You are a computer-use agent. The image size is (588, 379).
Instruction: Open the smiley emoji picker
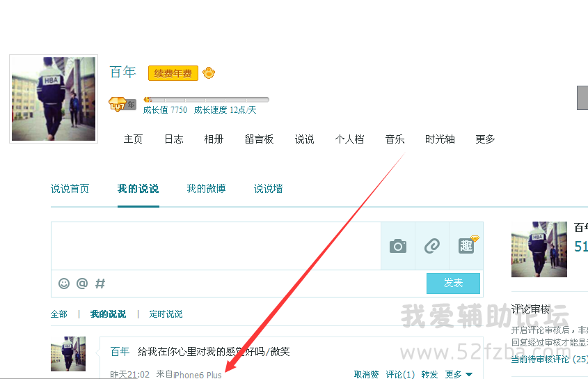[x=64, y=284]
